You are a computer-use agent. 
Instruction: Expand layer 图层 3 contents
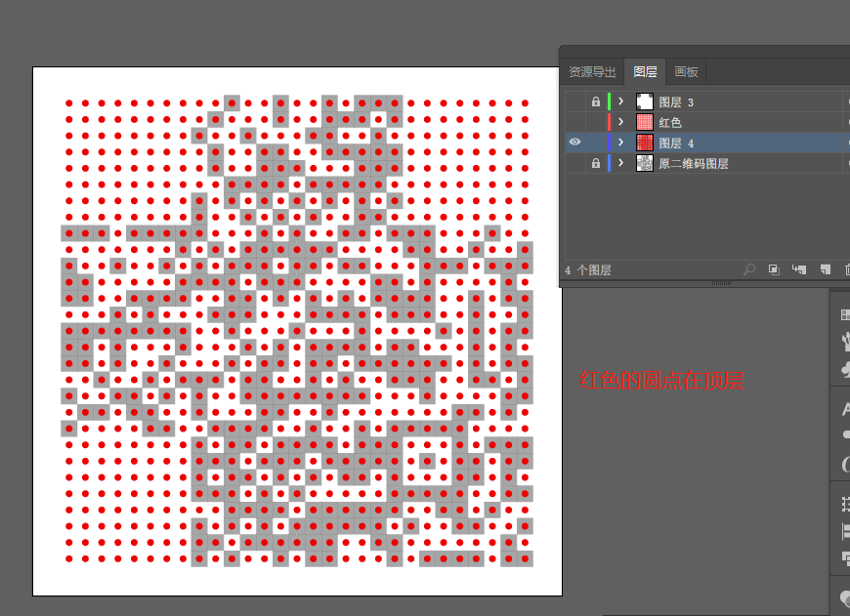621,102
